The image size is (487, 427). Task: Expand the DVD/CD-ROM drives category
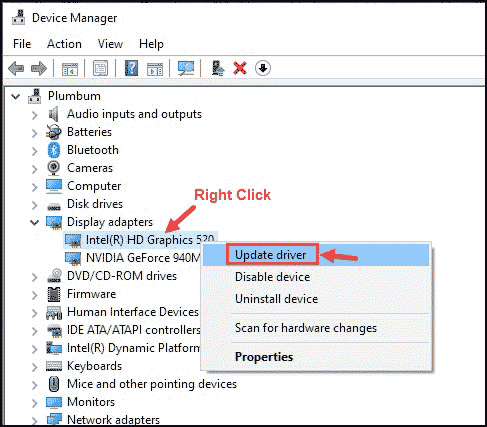click(x=35, y=277)
